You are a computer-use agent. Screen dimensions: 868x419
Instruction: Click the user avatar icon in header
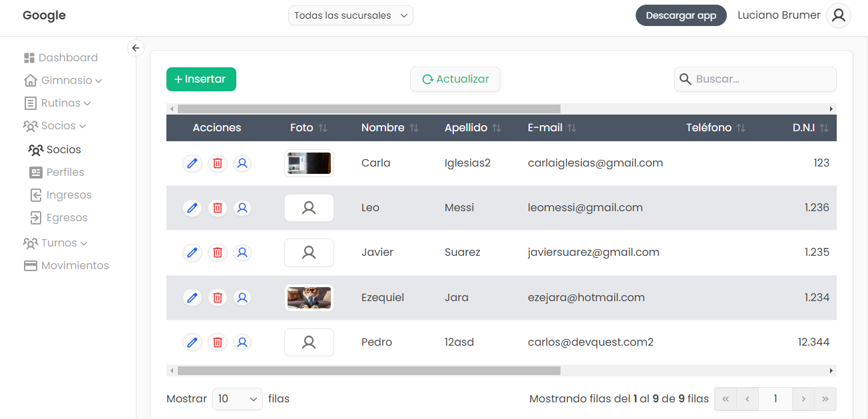(x=838, y=15)
